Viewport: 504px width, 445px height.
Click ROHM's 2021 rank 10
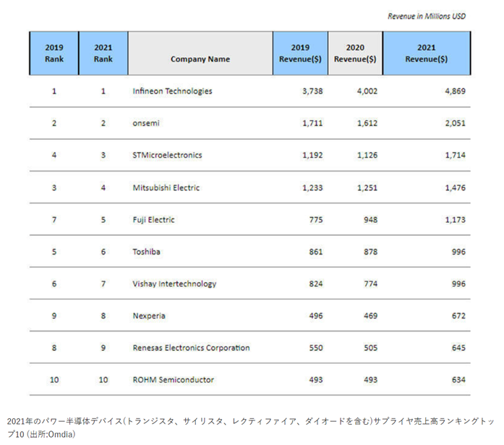tap(103, 380)
